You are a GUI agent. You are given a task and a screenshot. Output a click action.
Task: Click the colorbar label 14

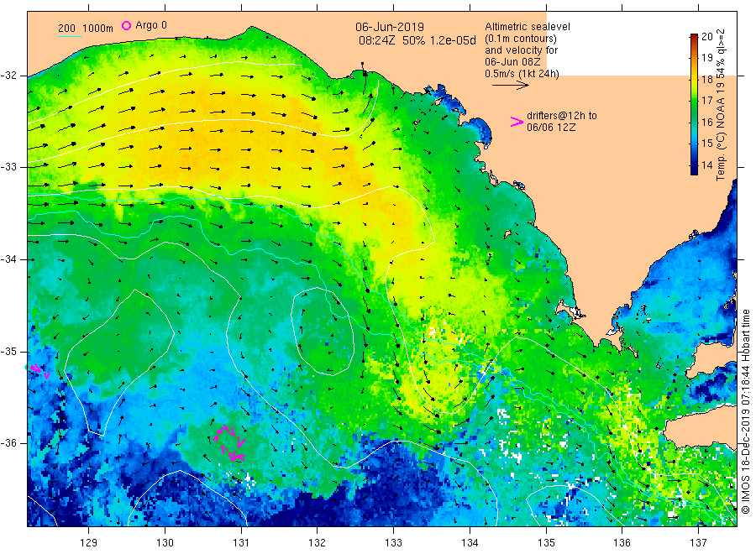[706, 165]
